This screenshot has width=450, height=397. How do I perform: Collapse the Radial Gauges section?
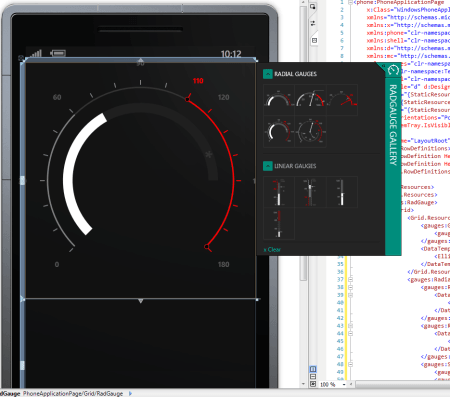(x=268, y=74)
